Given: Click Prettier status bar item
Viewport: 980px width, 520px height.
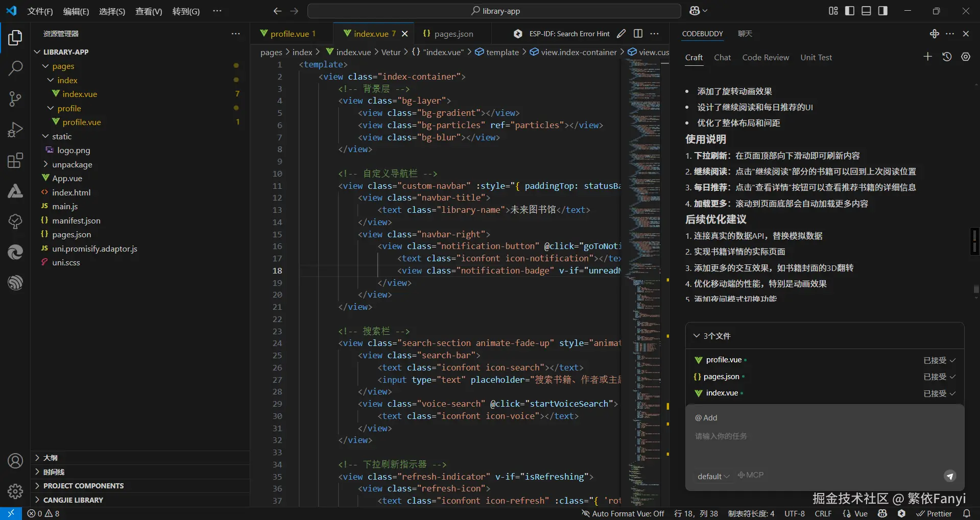Looking at the screenshot, I should 934,513.
